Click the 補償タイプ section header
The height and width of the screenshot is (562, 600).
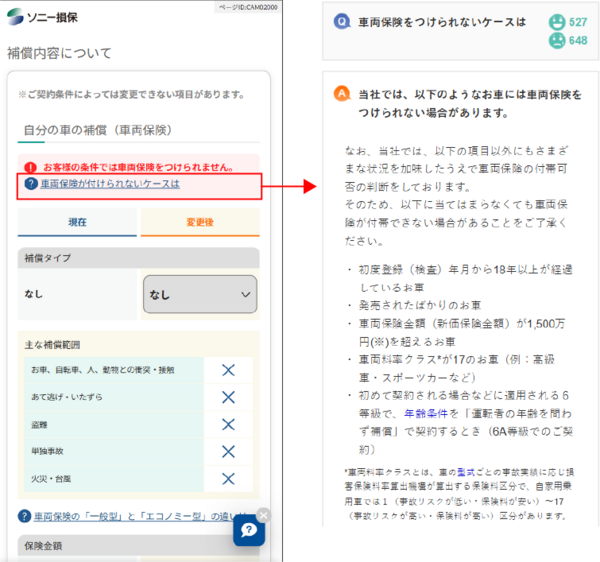coord(139,258)
